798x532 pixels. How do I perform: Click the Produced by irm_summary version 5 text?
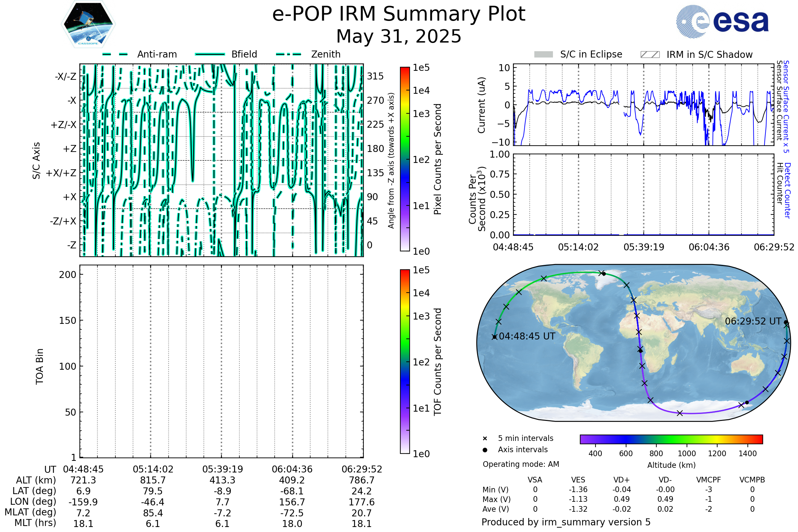566,522
